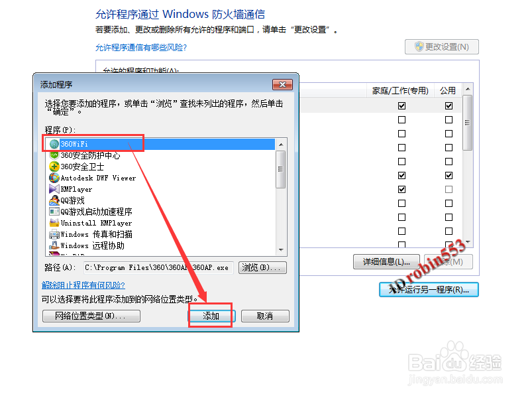Screen dimensions: 532x398
Task: Click the firewall list's scrollbar thumb
Action: [468, 123]
